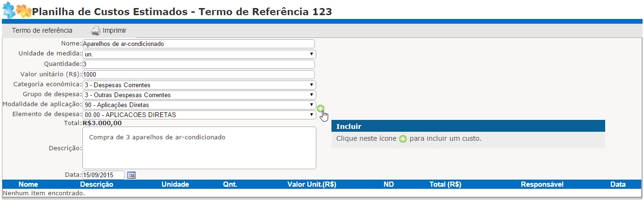The image size is (644, 200).
Task: Click the green plus icon in Incluir tooltip
Action: 403,139
